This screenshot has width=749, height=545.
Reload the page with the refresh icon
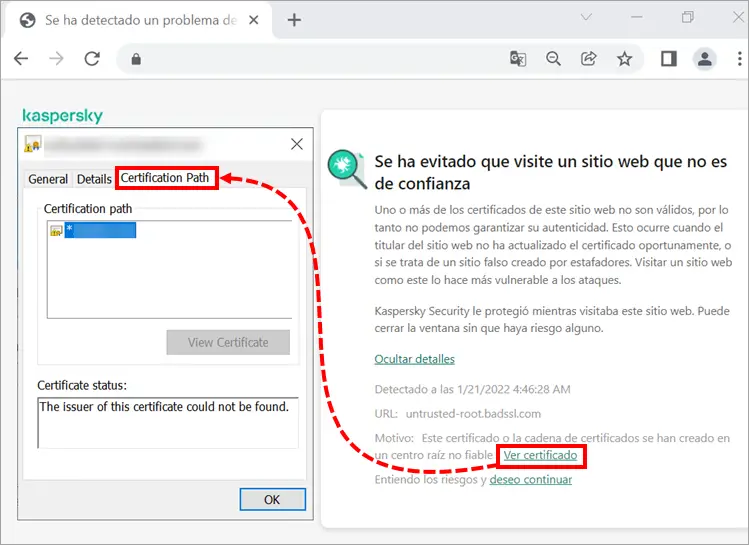click(92, 59)
